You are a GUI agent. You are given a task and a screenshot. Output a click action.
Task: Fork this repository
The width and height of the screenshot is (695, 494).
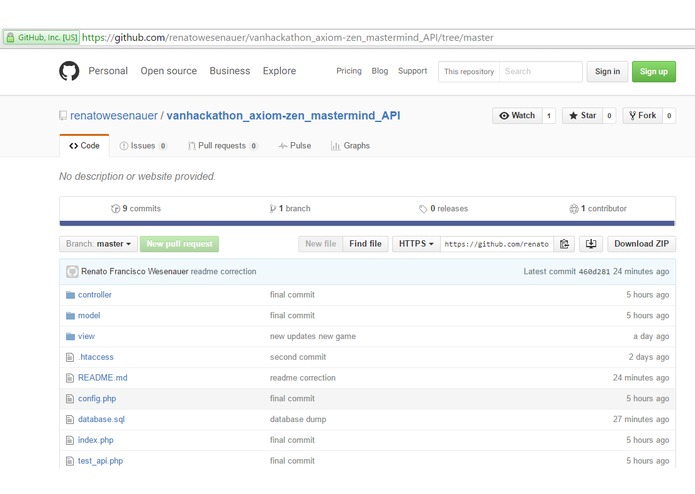click(643, 116)
